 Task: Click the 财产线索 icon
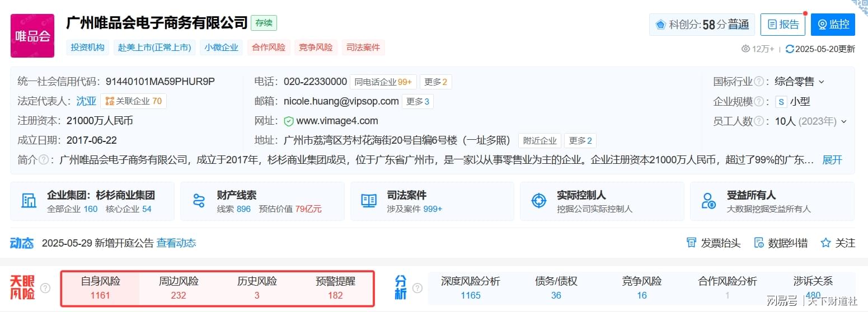click(199, 201)
